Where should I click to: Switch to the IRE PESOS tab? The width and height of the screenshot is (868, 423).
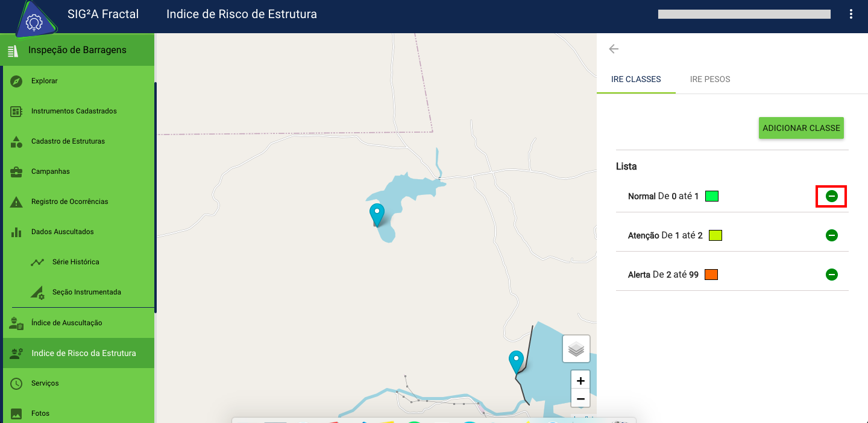710,79
